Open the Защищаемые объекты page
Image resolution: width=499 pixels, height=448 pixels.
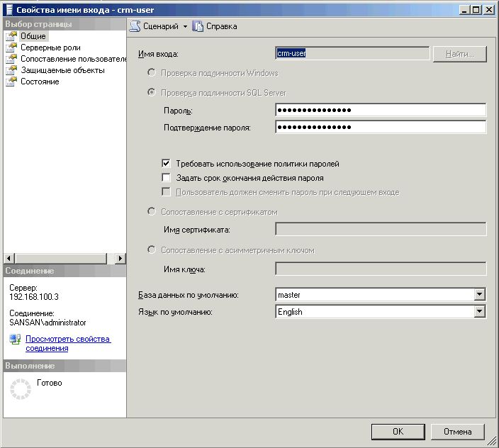point(62,70)
